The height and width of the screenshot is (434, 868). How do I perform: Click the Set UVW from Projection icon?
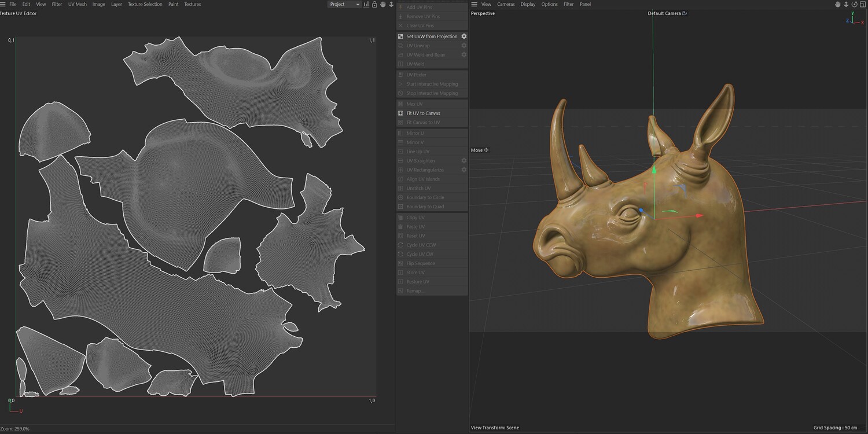400,36
